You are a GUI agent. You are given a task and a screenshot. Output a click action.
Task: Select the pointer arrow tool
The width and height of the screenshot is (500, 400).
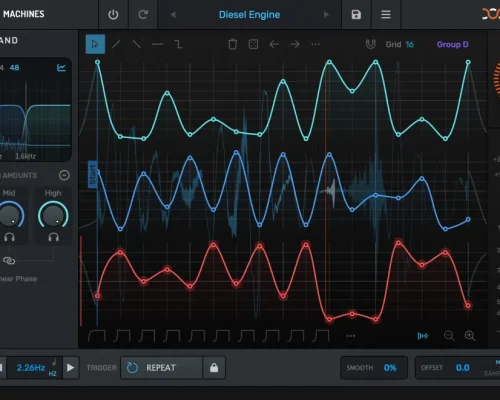click(x=95, y=44)
